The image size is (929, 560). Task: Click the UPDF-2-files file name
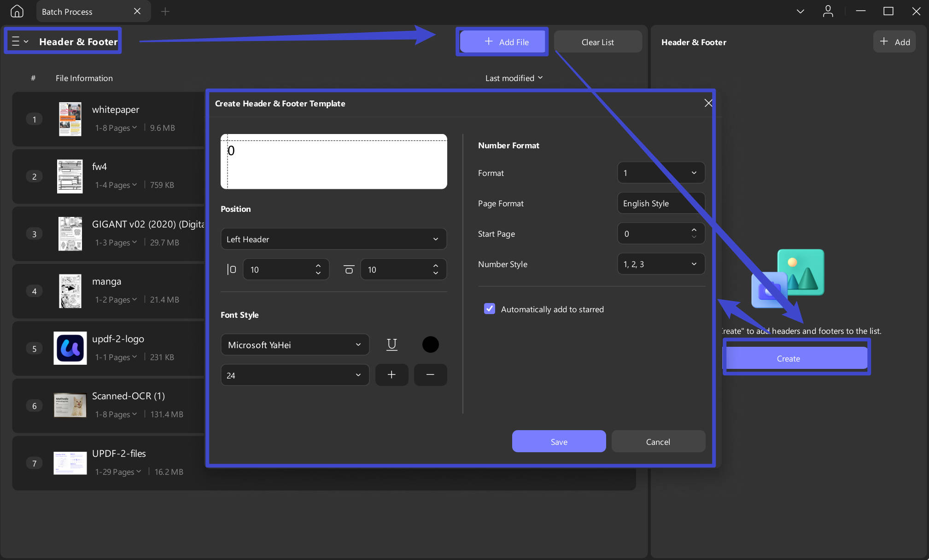(119, 453)
